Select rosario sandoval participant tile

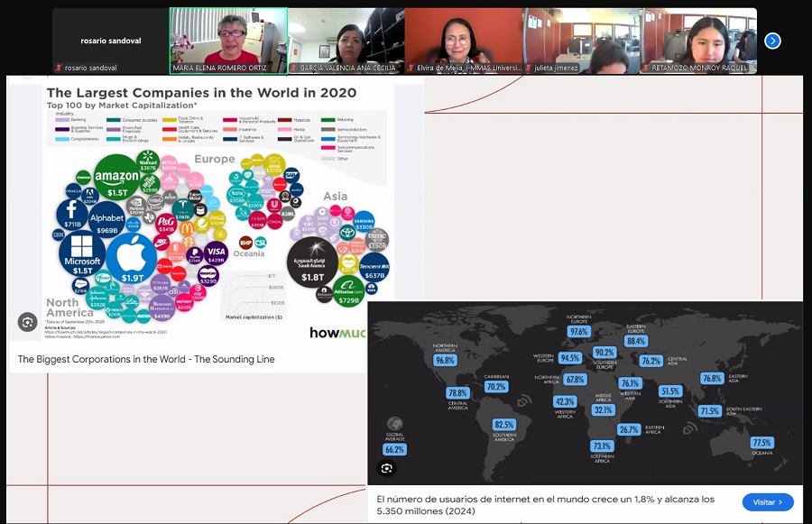click(x=110, y=38)
